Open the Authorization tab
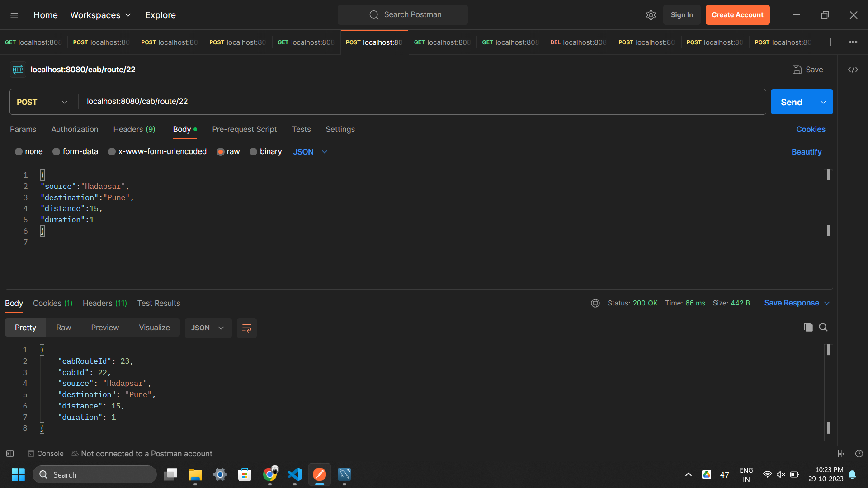 click(75, 130)
